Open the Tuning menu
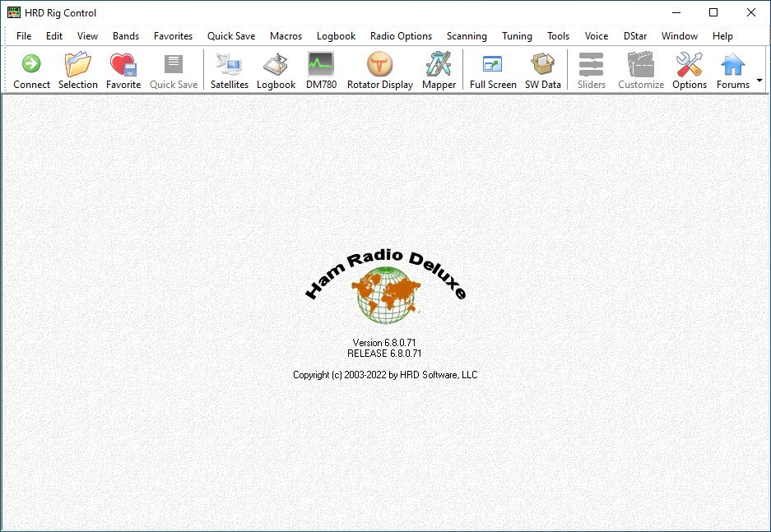The height and width of the screenshot is (532, 771). 517,36
